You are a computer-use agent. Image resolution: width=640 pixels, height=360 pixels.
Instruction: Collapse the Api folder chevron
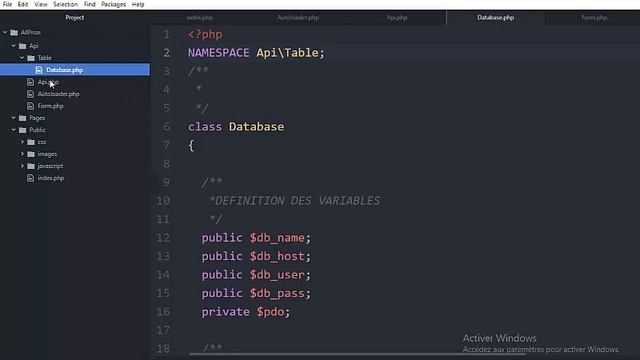[x=13, y=46]
